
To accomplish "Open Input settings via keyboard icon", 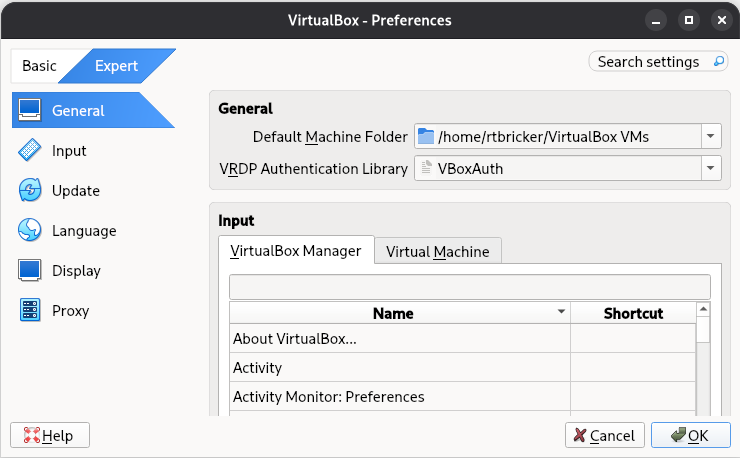I will tap(29, 150).
